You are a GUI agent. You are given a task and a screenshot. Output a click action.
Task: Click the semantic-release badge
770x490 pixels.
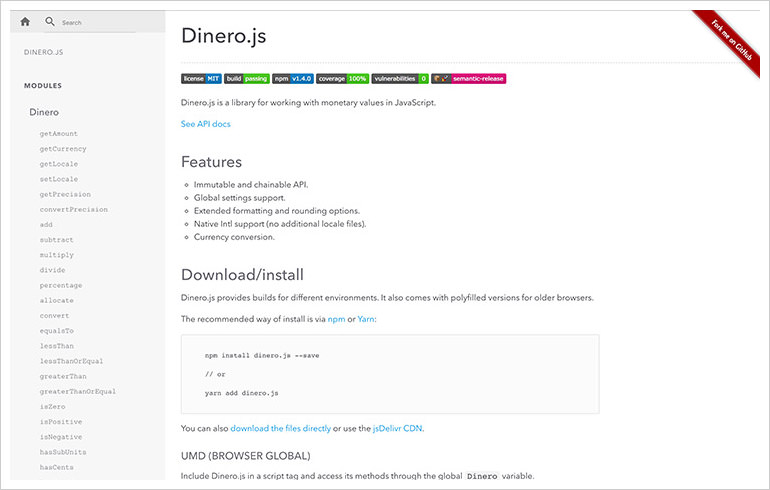click(468, 79)
